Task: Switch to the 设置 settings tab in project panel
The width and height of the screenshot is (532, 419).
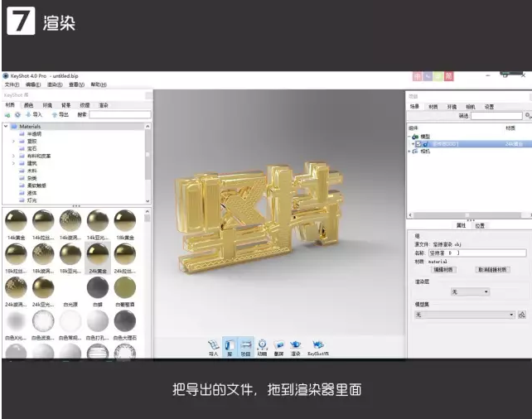Action: tap(489, 107)
